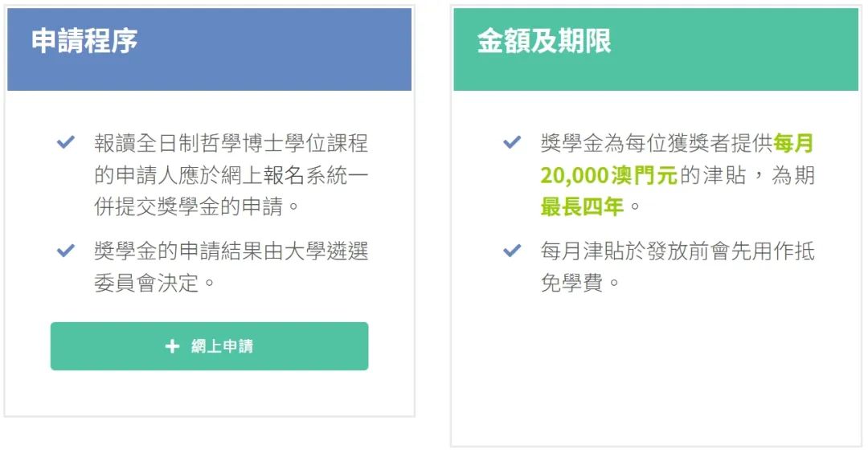Screen dimensions: 868x453
Task: Click the phrase 網上報名系統 in first item
Action: (x=284, y=175)
